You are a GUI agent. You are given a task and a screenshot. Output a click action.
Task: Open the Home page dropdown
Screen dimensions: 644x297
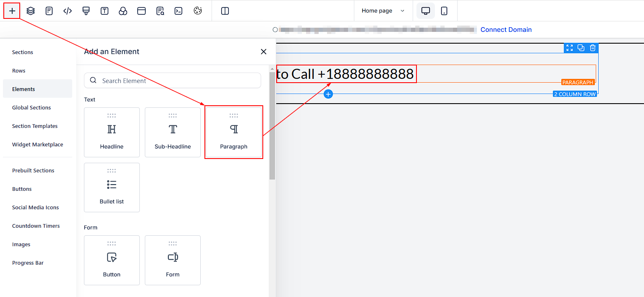coord(383,11)
